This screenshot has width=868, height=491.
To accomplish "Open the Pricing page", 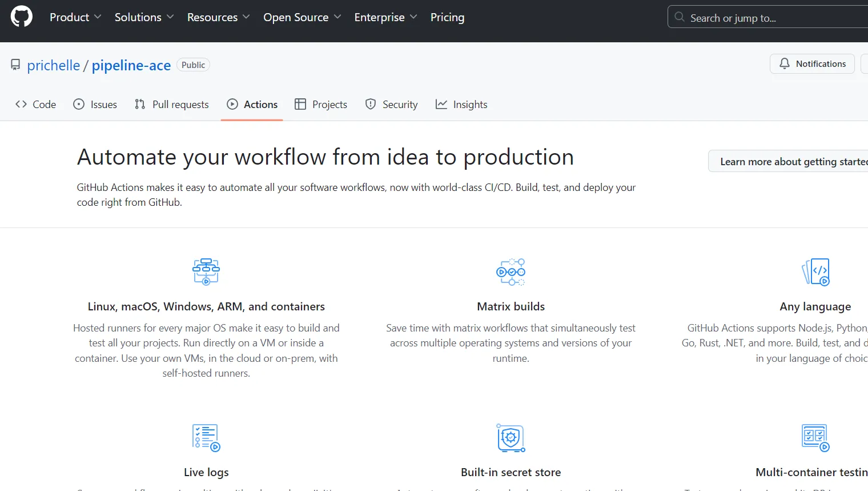I will click(x=447, y=17).
